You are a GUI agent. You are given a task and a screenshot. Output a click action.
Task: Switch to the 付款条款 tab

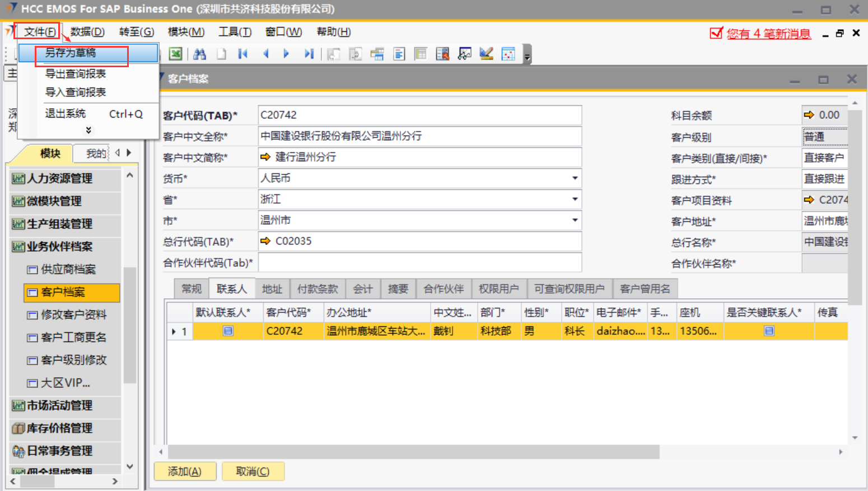coord(318,289)
